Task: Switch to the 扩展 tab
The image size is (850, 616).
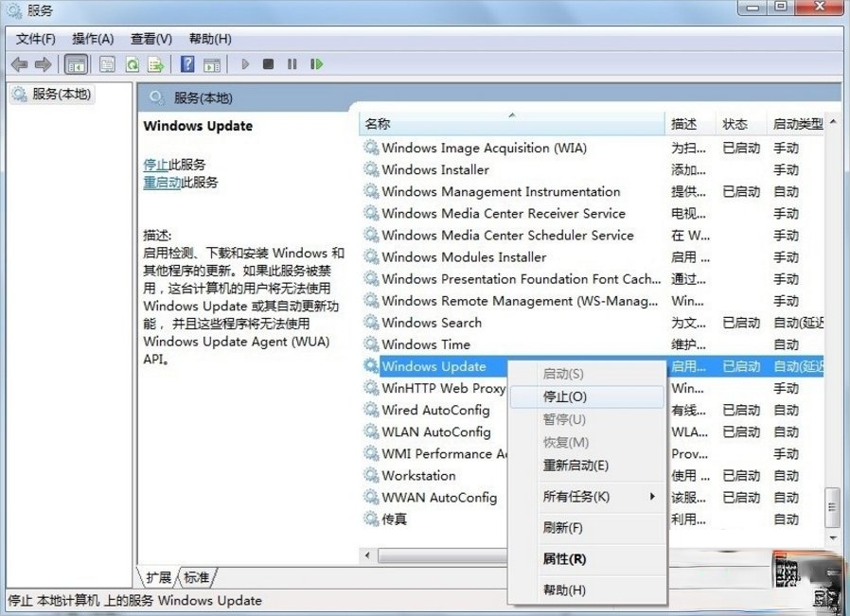Action: 158,577
